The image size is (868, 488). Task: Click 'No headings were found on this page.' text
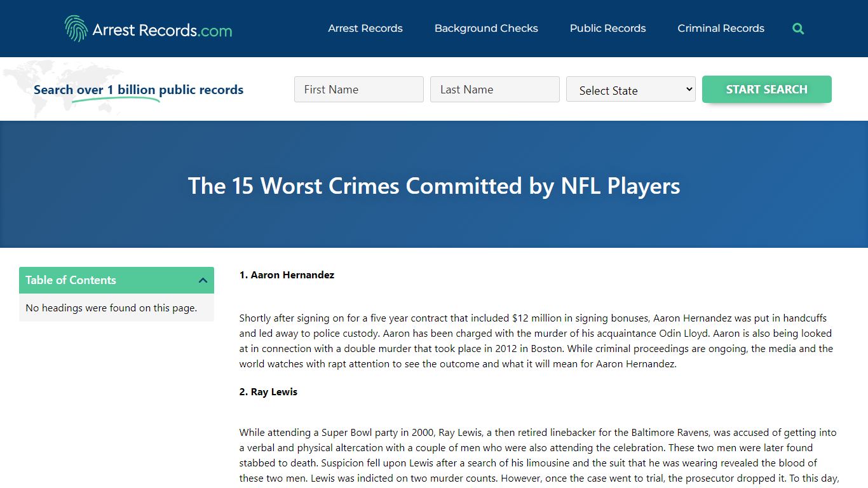pos(111,308)
